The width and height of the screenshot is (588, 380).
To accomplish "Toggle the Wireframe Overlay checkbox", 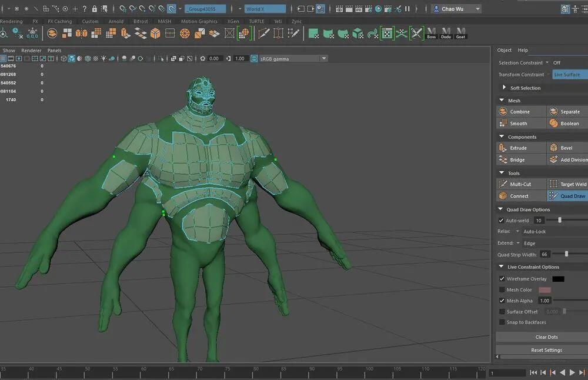I will (502, 279).
